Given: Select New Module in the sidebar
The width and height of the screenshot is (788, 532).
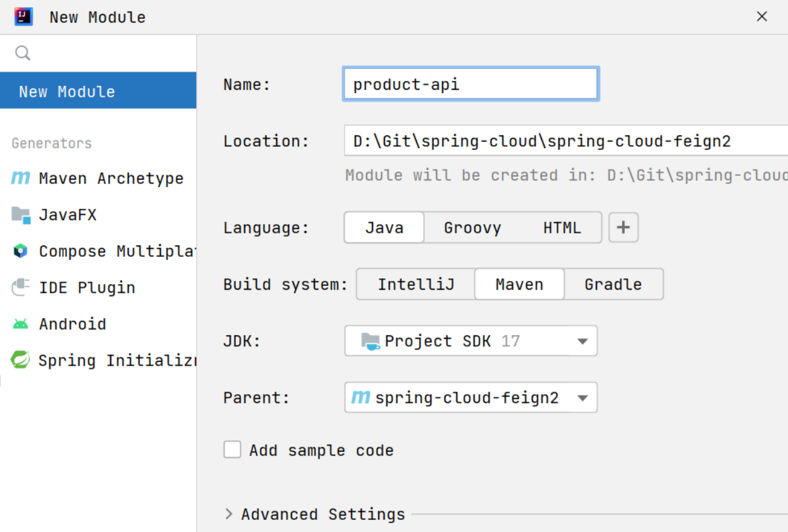Looking at the screenshot, I should pyautogui.click(x=71, y=90).
